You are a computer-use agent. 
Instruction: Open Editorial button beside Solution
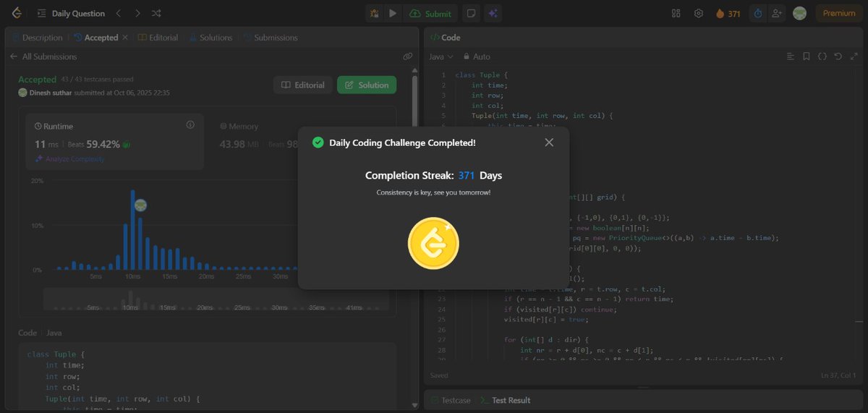(x=303, y=85)
